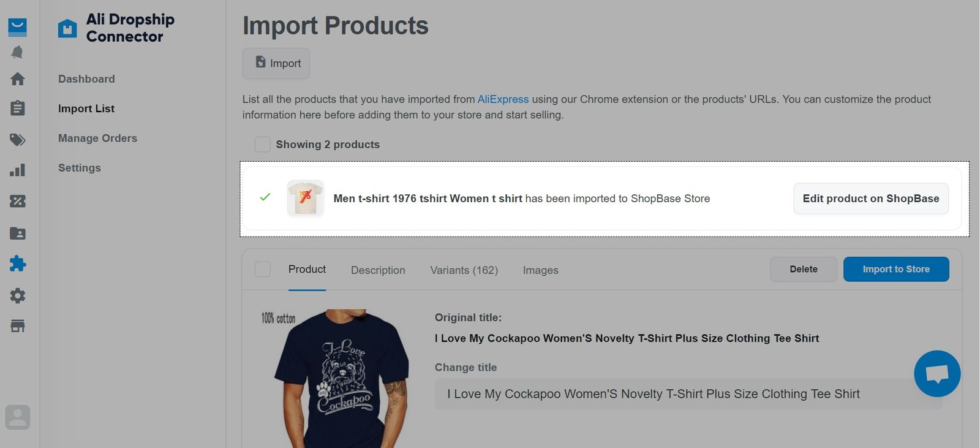
Task: Open Orders clipboard icon in sidebar
Action: [x=18, y=108]
